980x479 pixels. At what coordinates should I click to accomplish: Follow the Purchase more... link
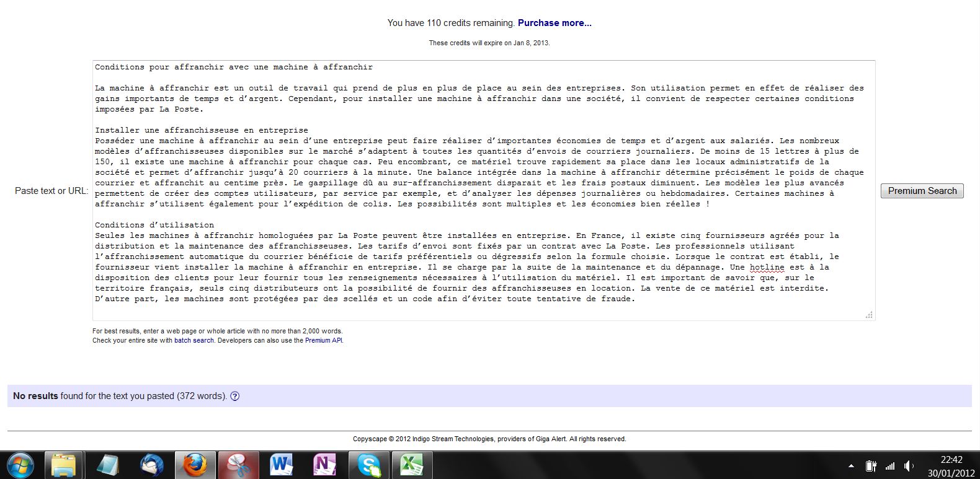pyautogui.click(x=555, y=23)
